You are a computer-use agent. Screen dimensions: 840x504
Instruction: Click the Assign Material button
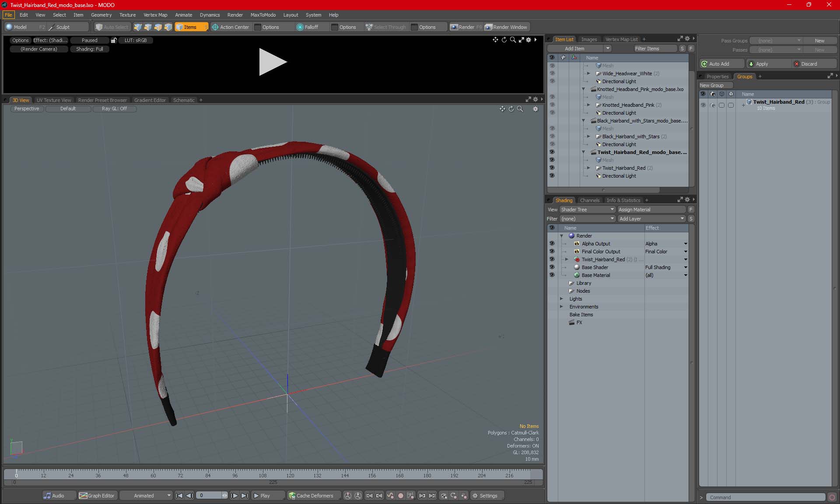point(651,210)
